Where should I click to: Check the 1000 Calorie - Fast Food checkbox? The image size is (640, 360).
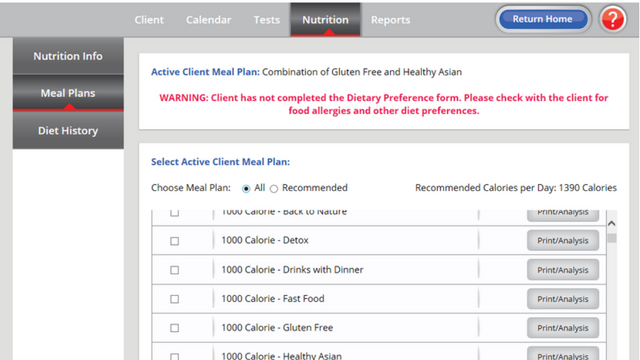pyautogui.click(x=175, y=299)
